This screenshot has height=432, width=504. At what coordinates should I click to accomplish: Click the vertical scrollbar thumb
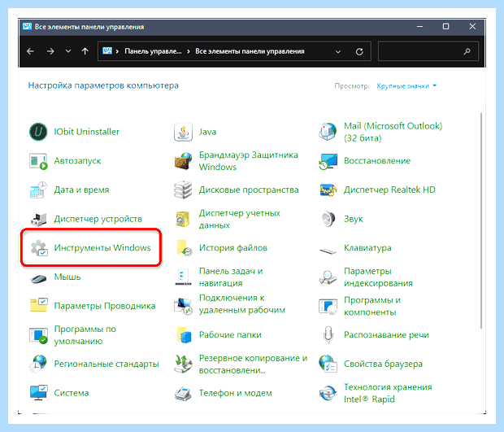tap(481, 220)
